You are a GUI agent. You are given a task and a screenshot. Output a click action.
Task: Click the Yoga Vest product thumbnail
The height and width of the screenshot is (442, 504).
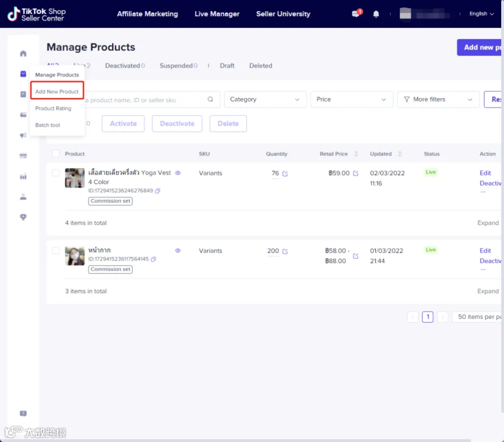point(74,178)
